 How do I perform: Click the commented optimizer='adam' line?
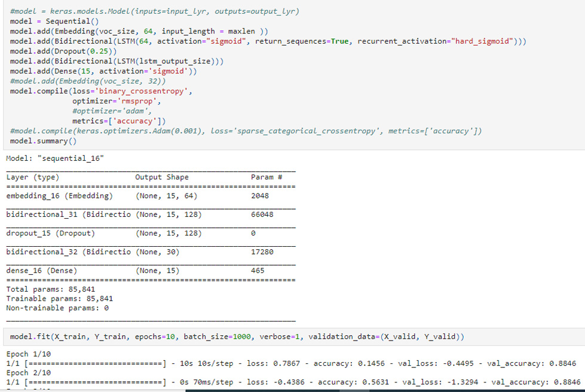[x=112, y=111]
